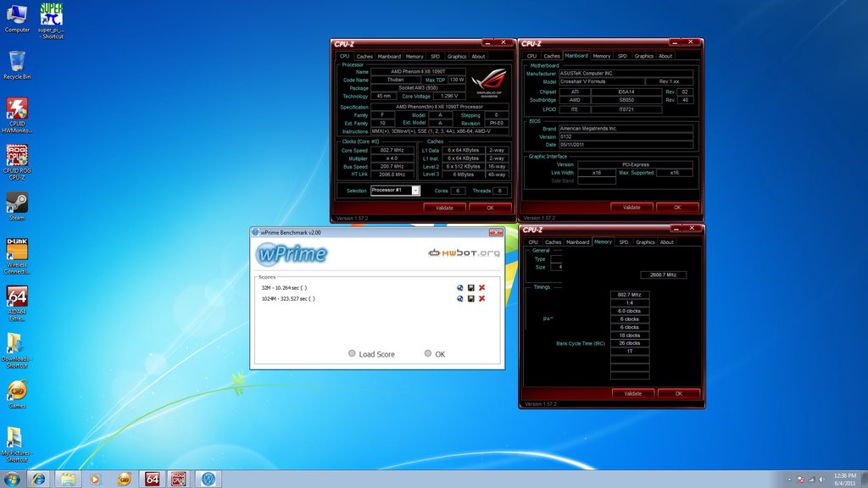Viewport: 868px width, 488px height.
Task: Select the My Pictures shortcut icon
Action: point(17,444)
